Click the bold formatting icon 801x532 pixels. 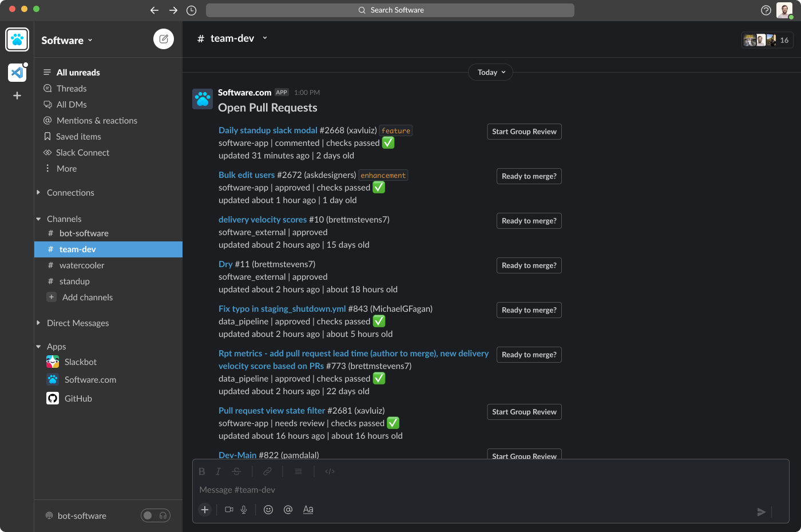coord(202,471)
